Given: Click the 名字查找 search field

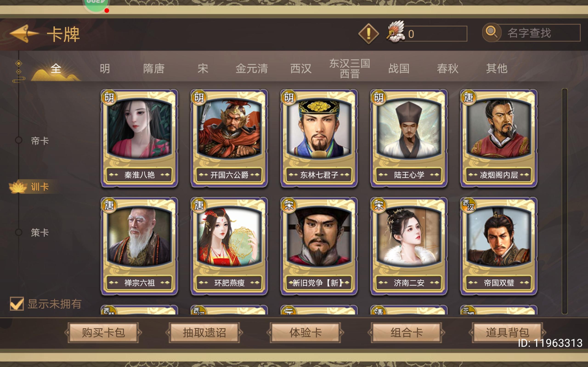Looking at the screenshot, I should pos(538,33).
